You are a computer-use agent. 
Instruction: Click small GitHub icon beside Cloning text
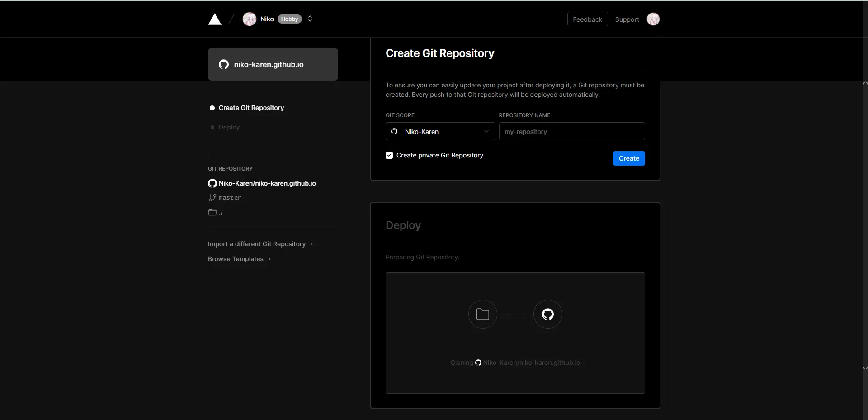(478, 363)
